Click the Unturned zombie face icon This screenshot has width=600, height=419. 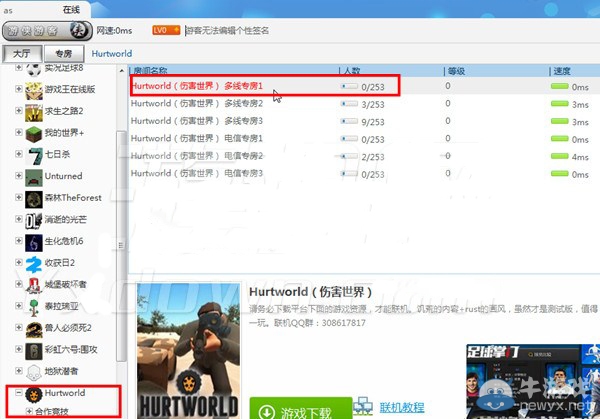coord(34,178)
